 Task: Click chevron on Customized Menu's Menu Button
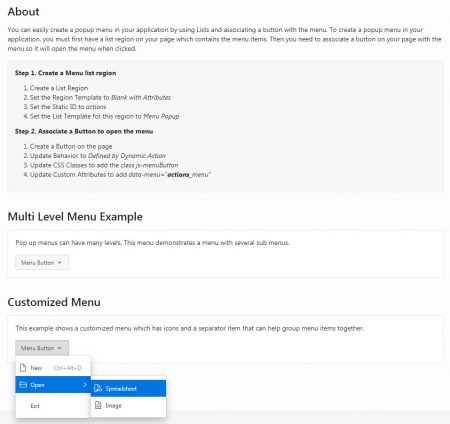[59, 348]
